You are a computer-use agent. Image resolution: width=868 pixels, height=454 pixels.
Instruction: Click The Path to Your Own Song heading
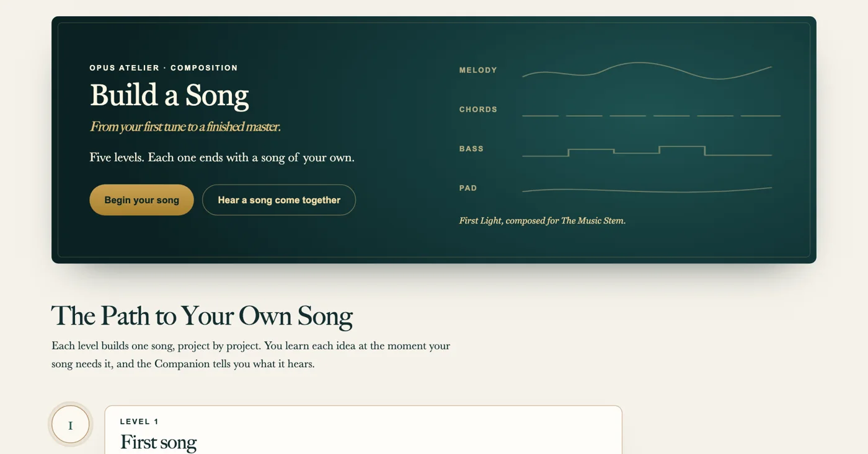point(202,316)
